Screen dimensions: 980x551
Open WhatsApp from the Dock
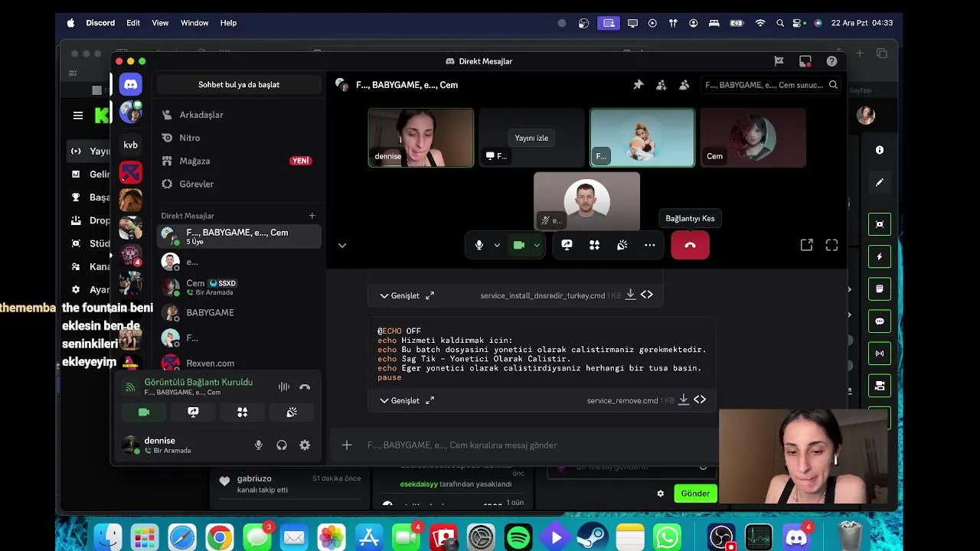668,538
